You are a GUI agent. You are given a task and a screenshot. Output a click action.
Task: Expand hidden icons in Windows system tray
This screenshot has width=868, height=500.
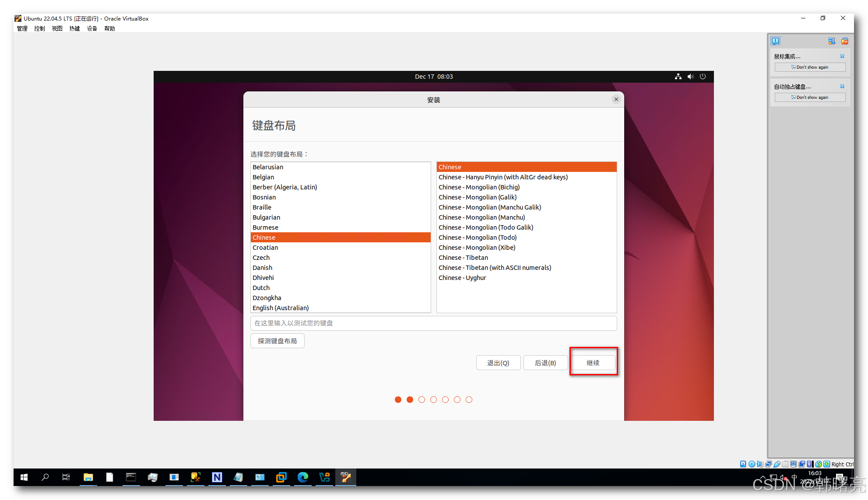[763, 477]
